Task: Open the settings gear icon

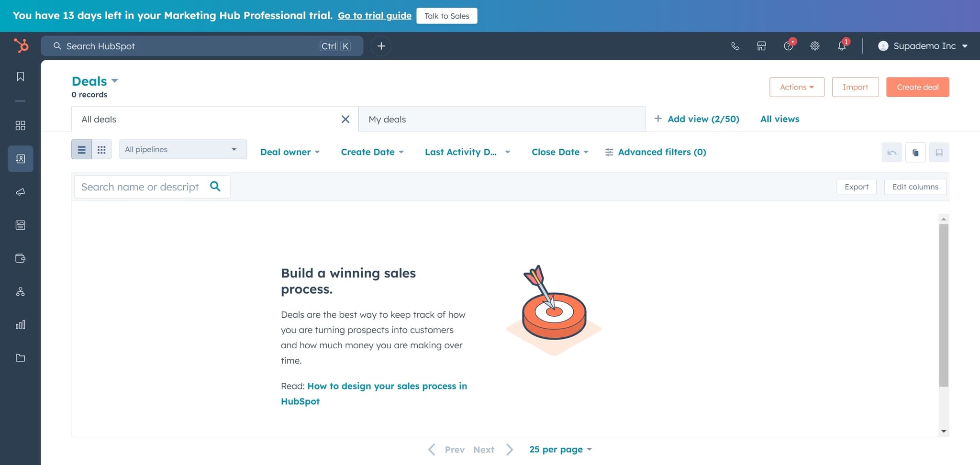Action: (815, 46)
